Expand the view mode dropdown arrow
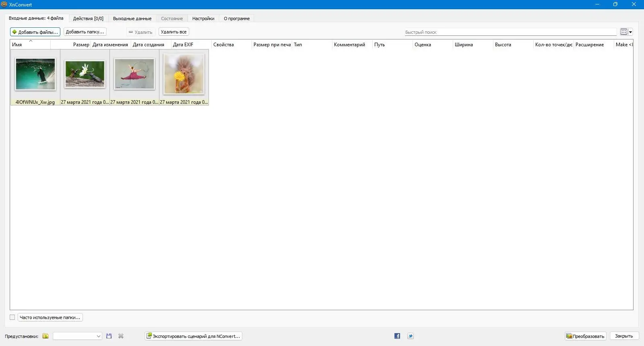Screen dimensions: 644x346 pyautogui.click(x=630, y=32)
